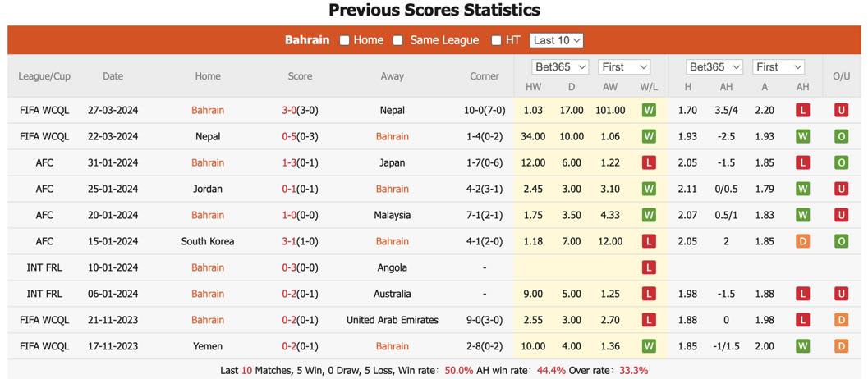
Task: Click the red L badge in the Angola row
Action: 649,267
